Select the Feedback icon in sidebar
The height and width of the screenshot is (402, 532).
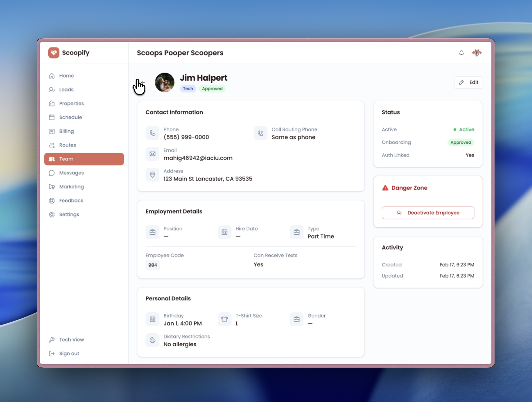[x=52, y=200]
